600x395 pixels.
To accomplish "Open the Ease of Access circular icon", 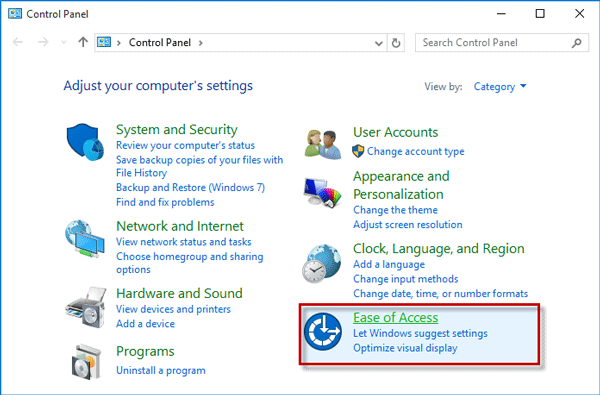I will coord(323,331).
